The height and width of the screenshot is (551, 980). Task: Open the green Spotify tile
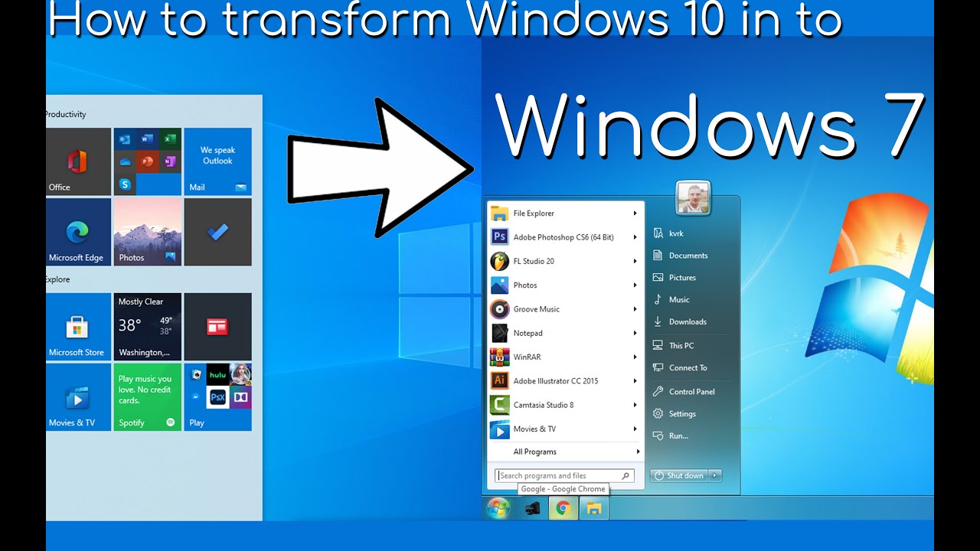[148, 397]
